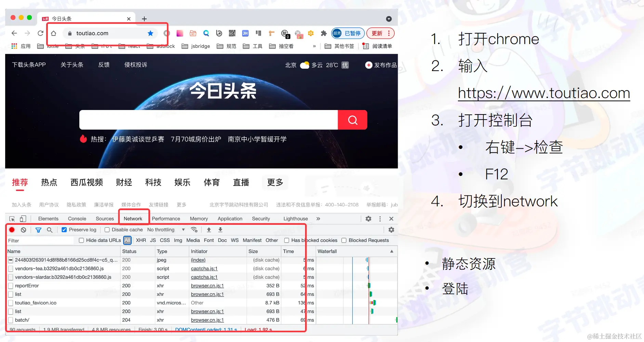
Task: Uncheck Preserve log
Action: point(64,230)
